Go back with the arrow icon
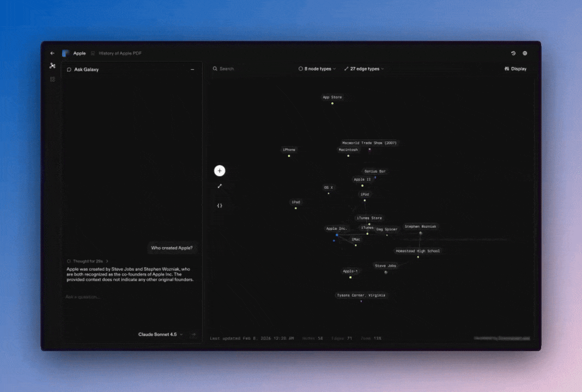Viewport: 582px width, 392px height. tap(52, 53)
